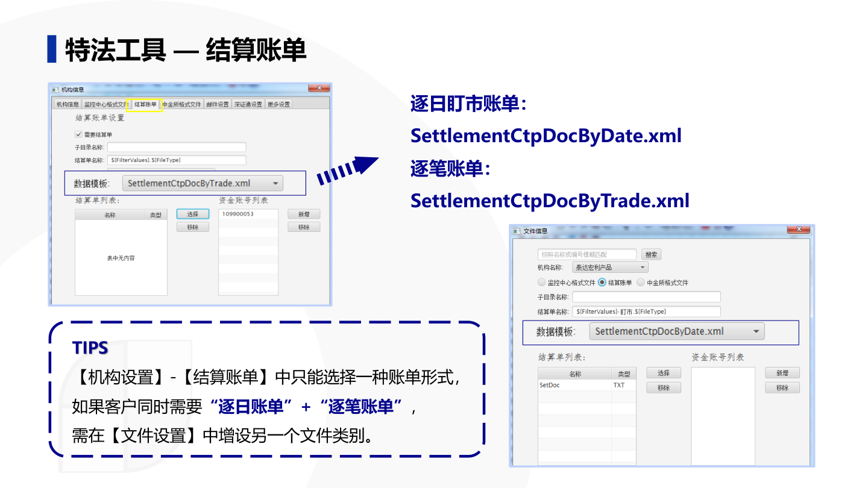The image size is (868, 488).
Task: Click 移除 beside 结算单列表 in 文件信息 window
Action: (664, 387)
